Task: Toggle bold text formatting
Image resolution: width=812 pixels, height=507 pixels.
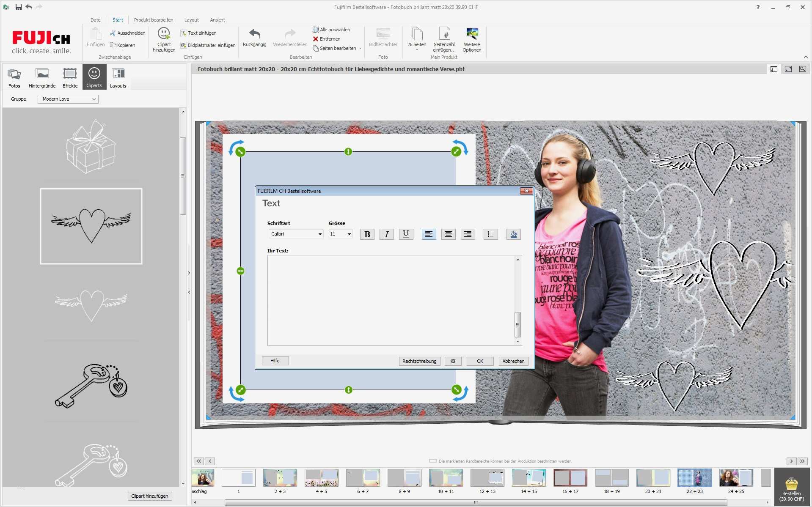Action: 367,234
